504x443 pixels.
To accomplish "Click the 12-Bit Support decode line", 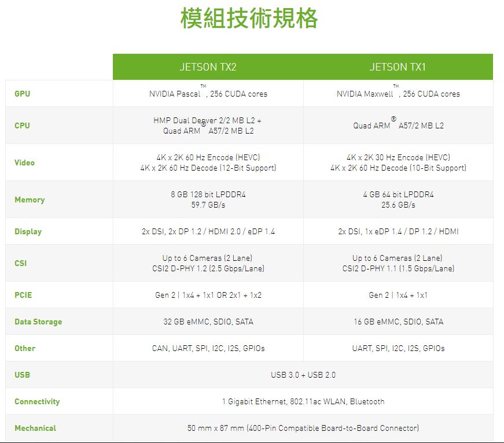I will pos(208,168).
